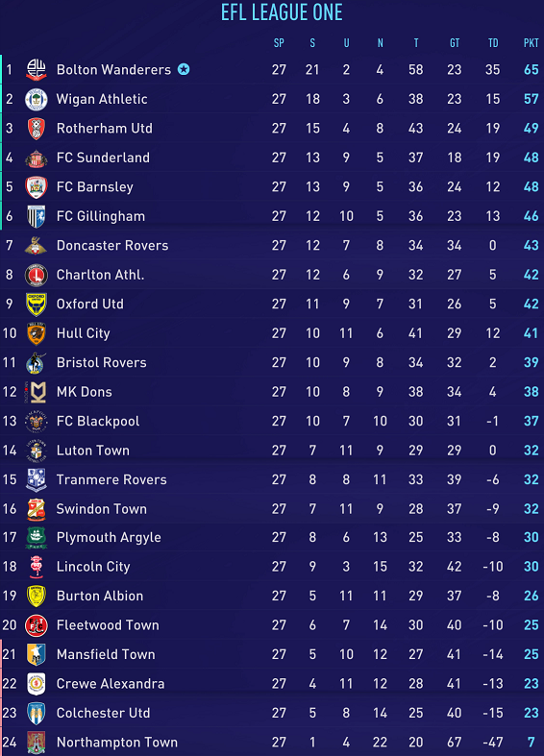Select the FC Sunderland badge

click(37, 158)
